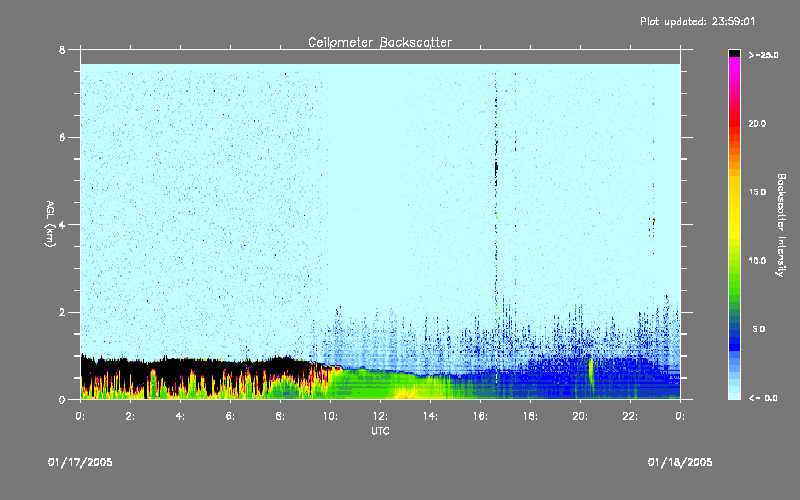
Task: Click the end date 01/18/2005 label
Action: (680, 462)
